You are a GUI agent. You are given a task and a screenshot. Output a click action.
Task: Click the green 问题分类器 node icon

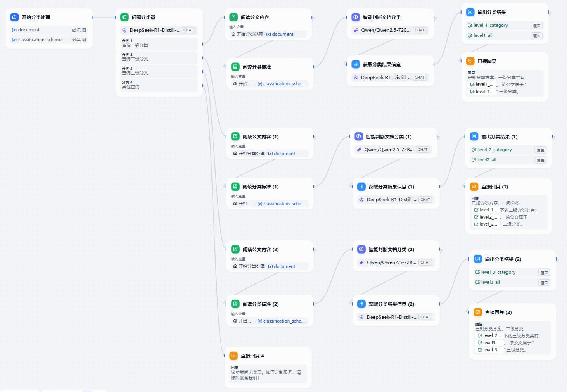pyautogui.click(x=124, y=17)
